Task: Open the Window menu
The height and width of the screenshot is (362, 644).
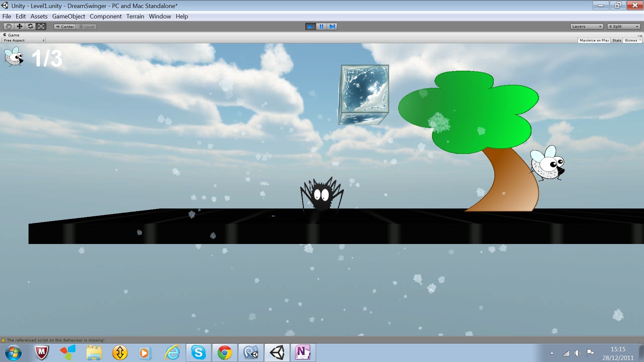Action: click(160, 16)
